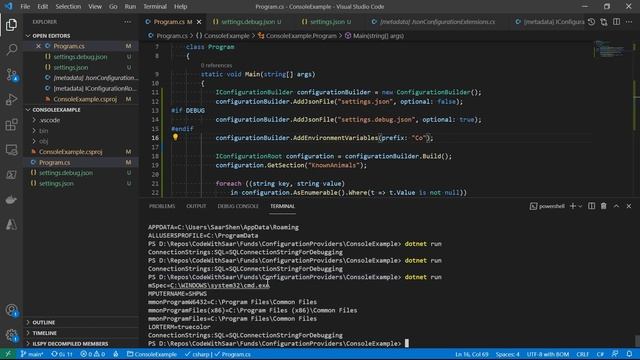Collapse the CONSOLEEXAMPLE folder section
Image resolution: width=640 pixels, height=360 pixels.
click(x=56, y=110)
